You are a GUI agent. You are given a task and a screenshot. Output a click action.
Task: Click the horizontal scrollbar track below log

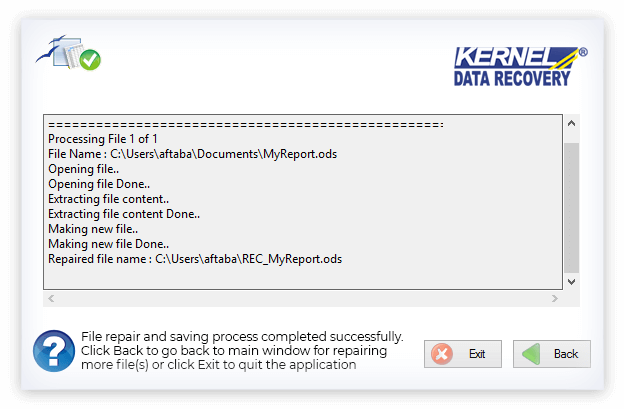300,298
